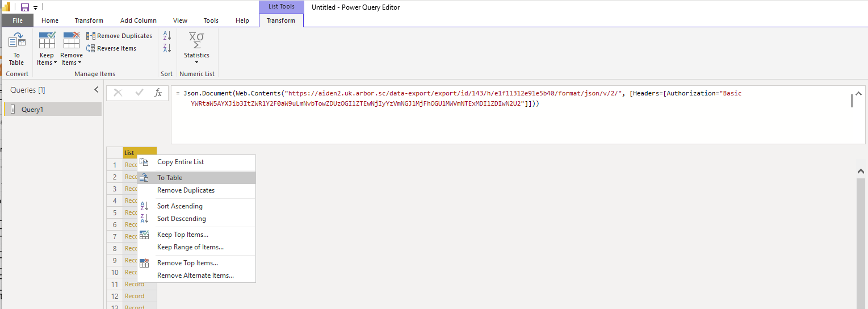Cancel the formula edit with X
The image size is (868, 309).
[x=118, y=93]
